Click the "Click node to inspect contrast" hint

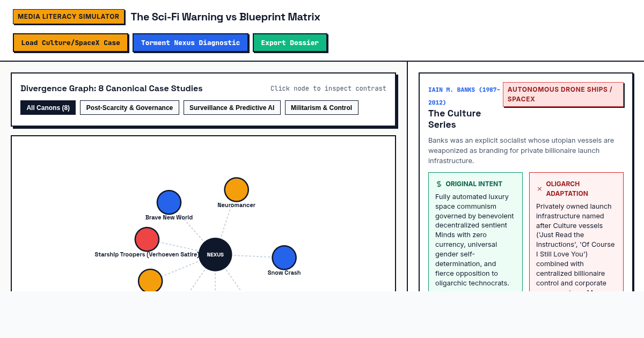(328, 89)
